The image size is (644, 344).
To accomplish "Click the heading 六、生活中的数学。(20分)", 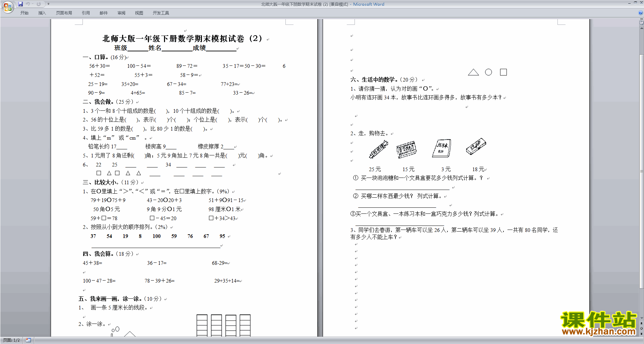I will (384, 80).
